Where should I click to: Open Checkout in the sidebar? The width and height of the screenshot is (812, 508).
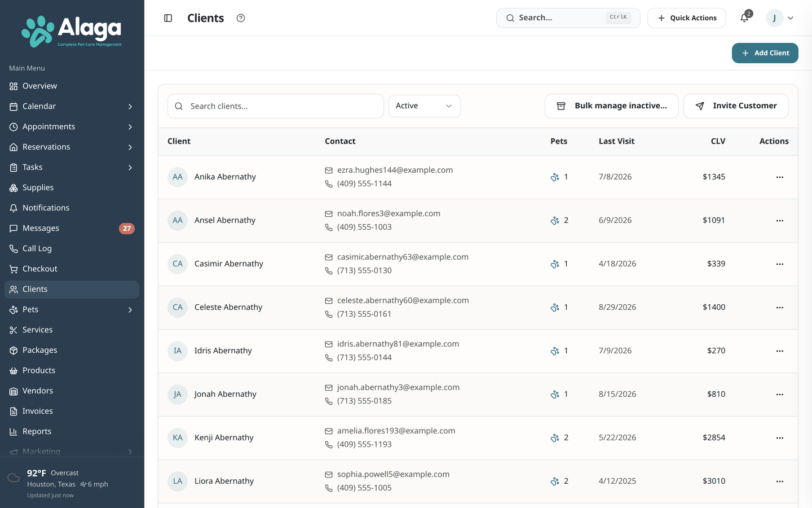[72, 269]
